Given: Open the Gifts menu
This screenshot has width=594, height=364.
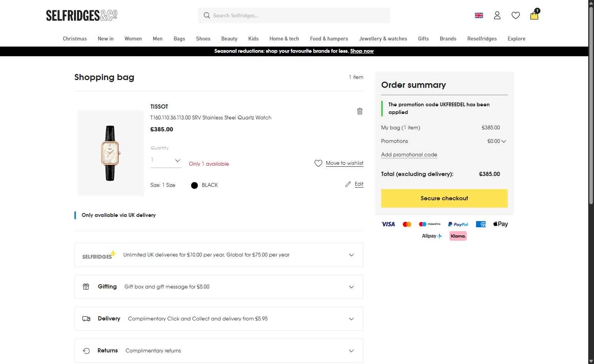Looking at the screenshot, I should click(x=423, y=39).
